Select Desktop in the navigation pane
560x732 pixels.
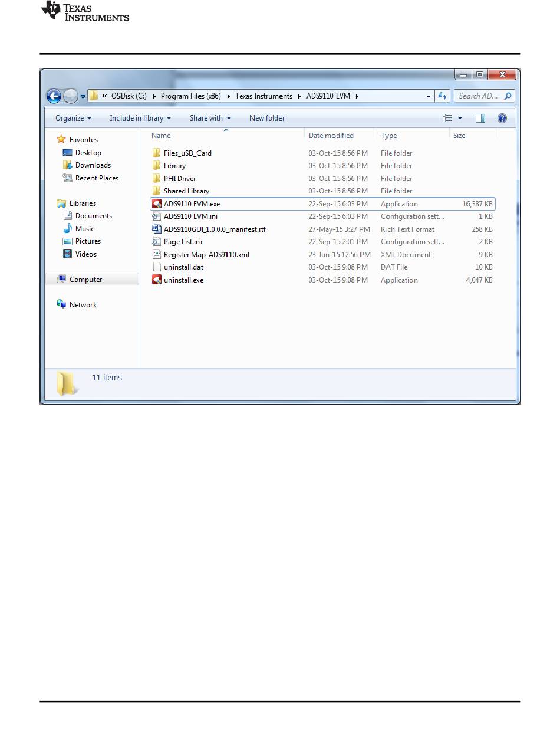point(88,153)
